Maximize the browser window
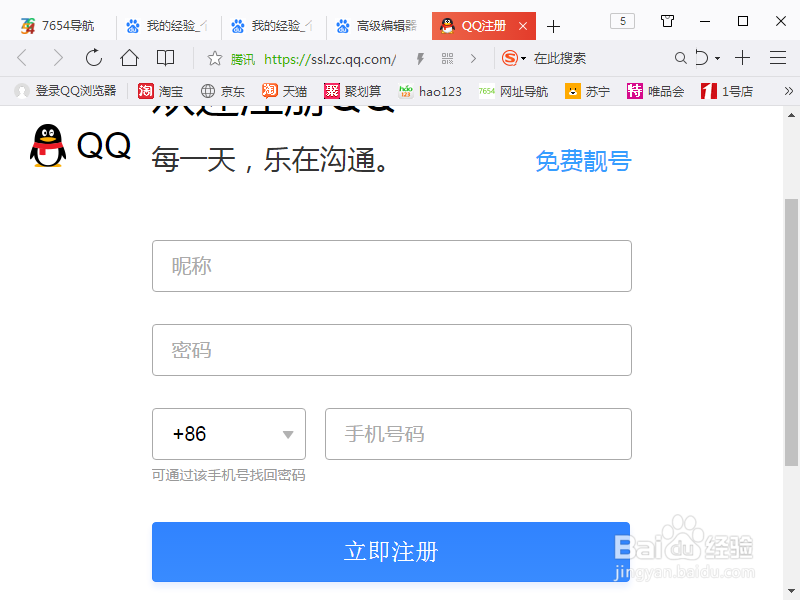This screenshot has width=800, height=600. 743,21
